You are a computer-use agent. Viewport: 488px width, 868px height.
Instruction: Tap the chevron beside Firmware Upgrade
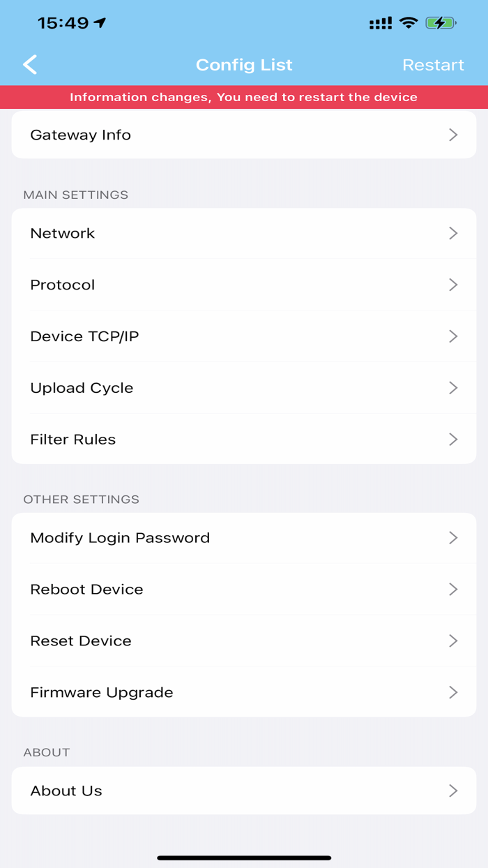(x=454, y=692)
